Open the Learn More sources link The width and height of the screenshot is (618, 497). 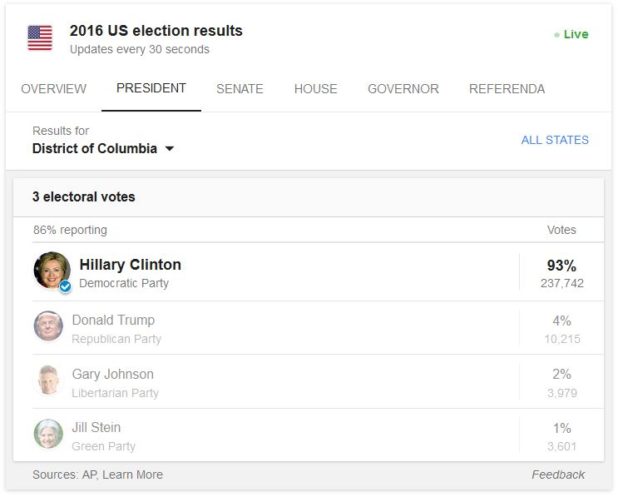tap(132, 475)
